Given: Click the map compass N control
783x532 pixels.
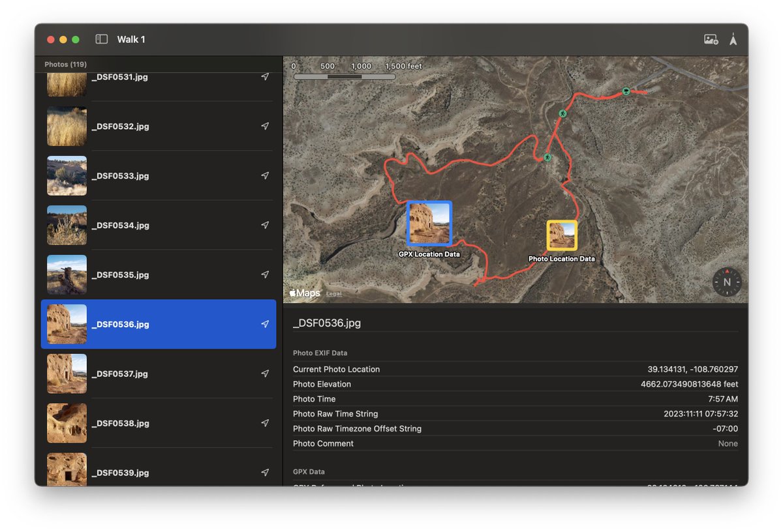Looking at the screenshot, I should 727,282.
